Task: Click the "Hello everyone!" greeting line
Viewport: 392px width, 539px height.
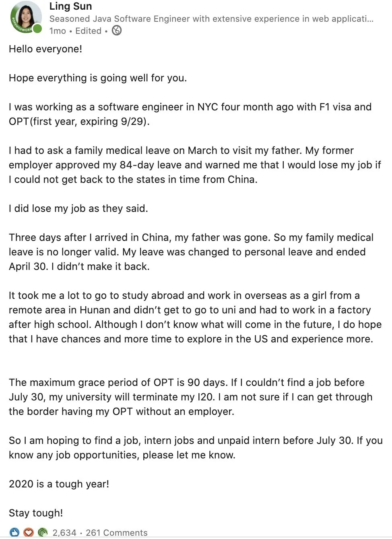Action: pos(45,49)
